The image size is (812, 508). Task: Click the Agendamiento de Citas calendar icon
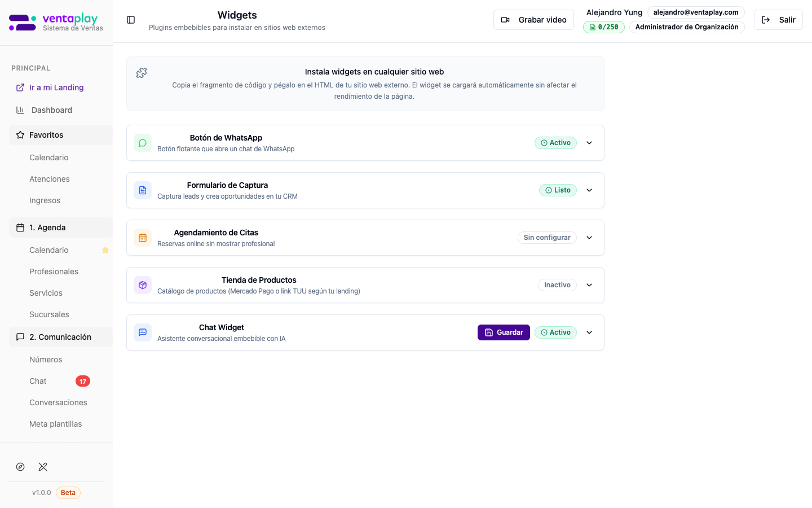click(x=143, y=238)
